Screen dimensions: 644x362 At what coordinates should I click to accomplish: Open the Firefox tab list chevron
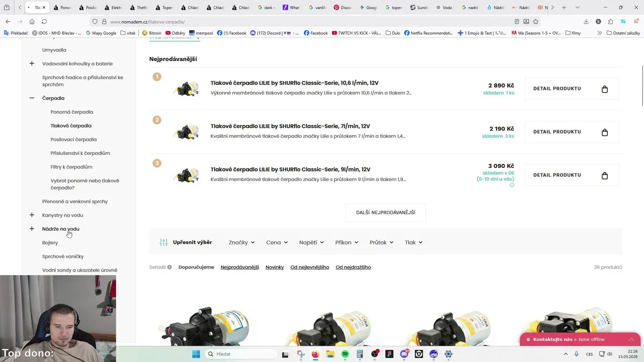pyautogui.click(x=577, y=8)
